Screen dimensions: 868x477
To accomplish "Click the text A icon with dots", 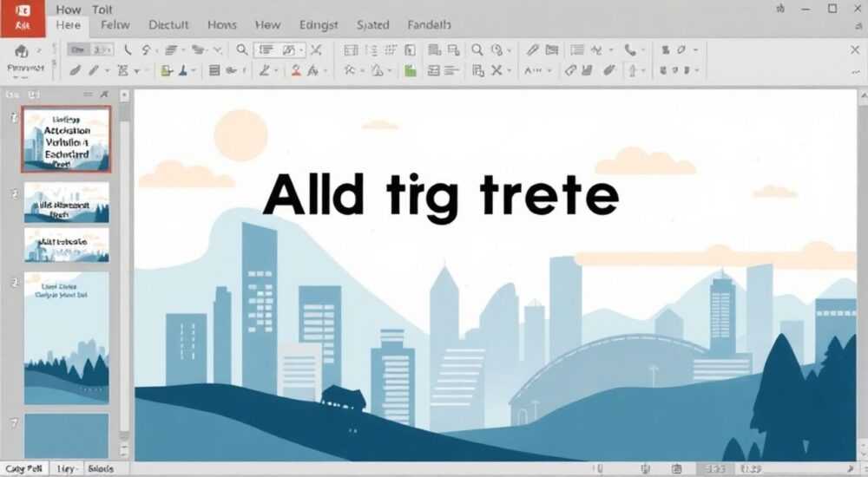I will [534, 70].
